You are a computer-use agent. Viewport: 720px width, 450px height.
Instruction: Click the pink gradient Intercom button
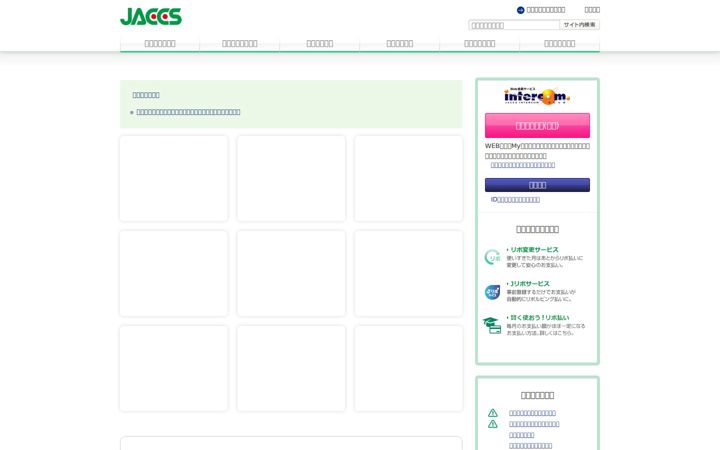click(537, 125)
